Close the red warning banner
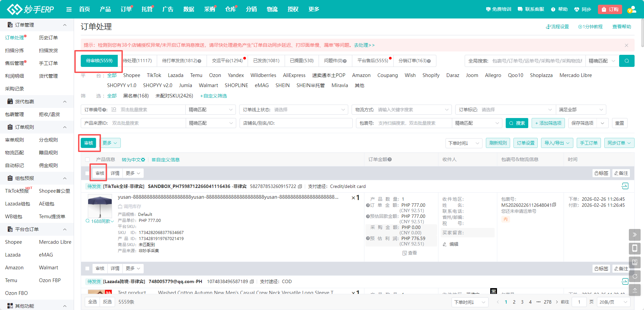644x310 pixels. 626,45
